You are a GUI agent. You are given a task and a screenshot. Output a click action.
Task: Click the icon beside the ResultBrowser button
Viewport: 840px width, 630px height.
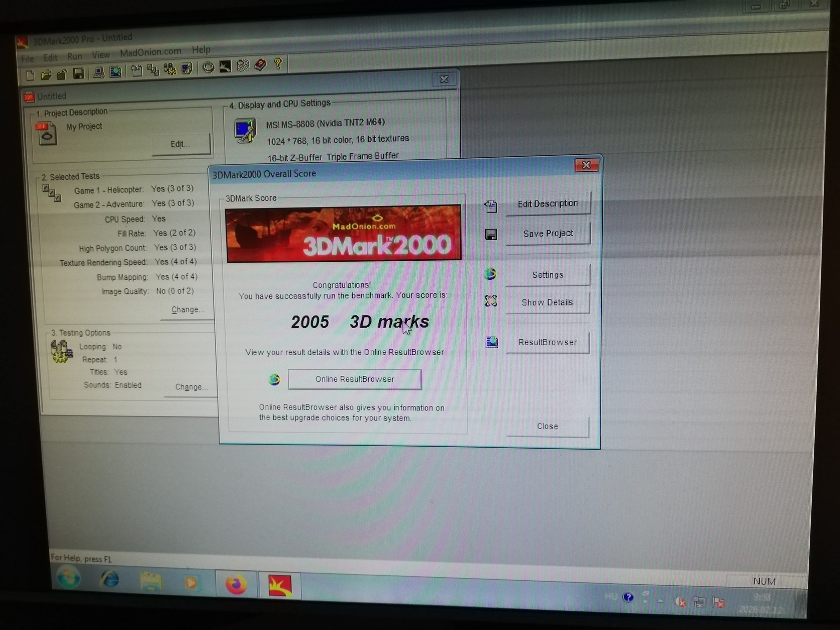pyautogui.click(x=492, y=342)
